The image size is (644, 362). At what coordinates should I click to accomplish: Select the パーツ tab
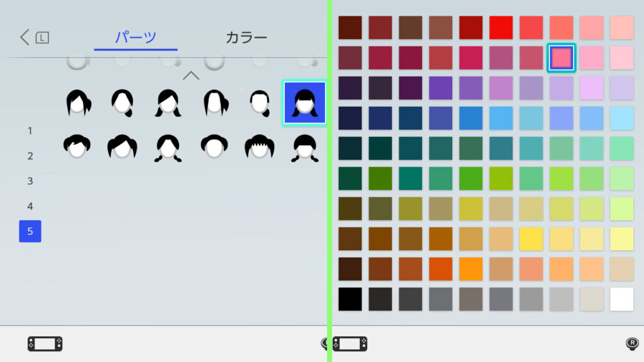[x=136, y=38]
